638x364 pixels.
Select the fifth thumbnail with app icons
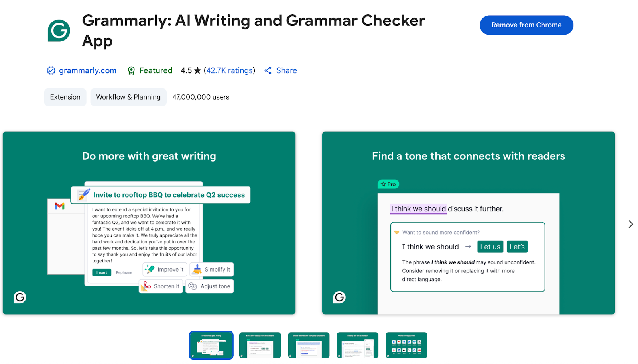click(406, 345)
